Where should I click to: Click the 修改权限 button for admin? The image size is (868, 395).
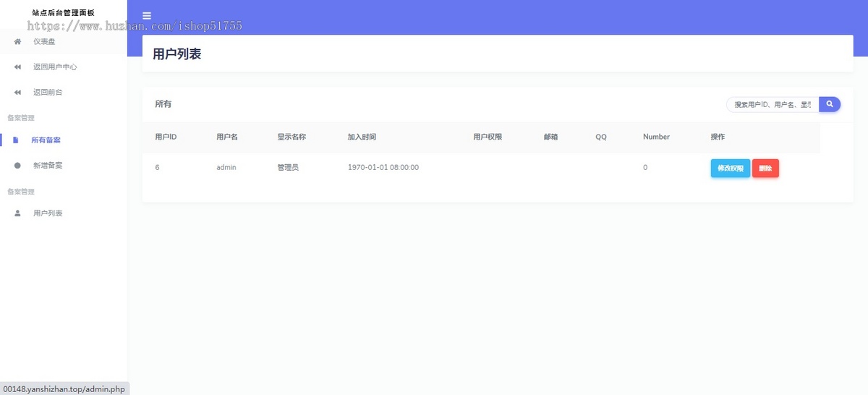(731, 168)
